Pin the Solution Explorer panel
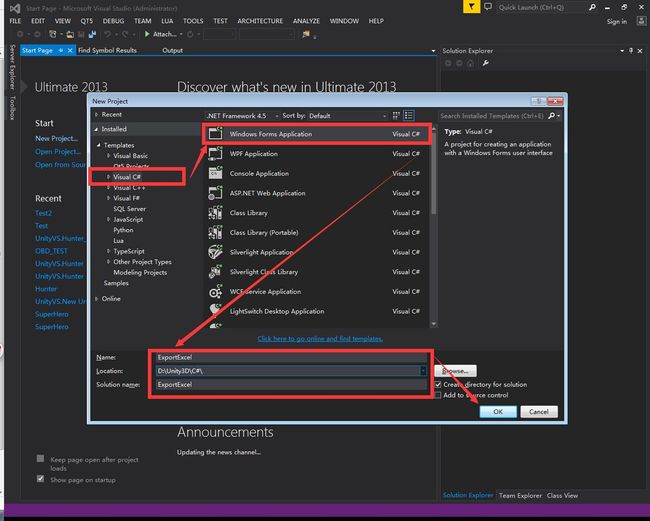650x521 pixels. click(x=631, y=51)
